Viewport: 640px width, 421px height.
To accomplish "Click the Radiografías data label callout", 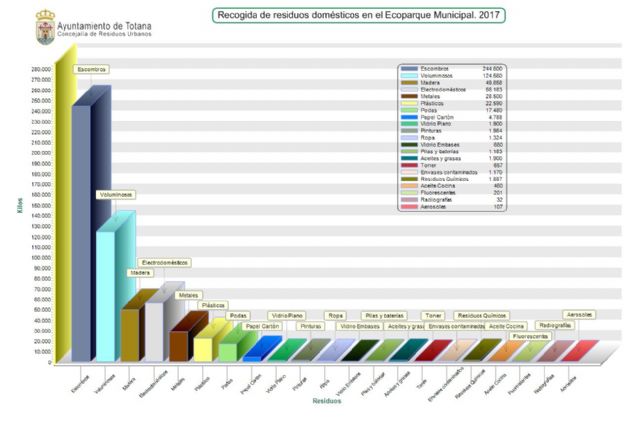I will coord(555,326).
